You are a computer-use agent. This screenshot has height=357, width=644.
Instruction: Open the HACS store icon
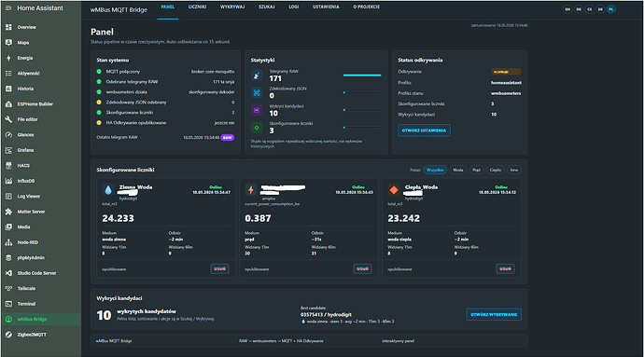pyautogui.click(x=8, y=165)
